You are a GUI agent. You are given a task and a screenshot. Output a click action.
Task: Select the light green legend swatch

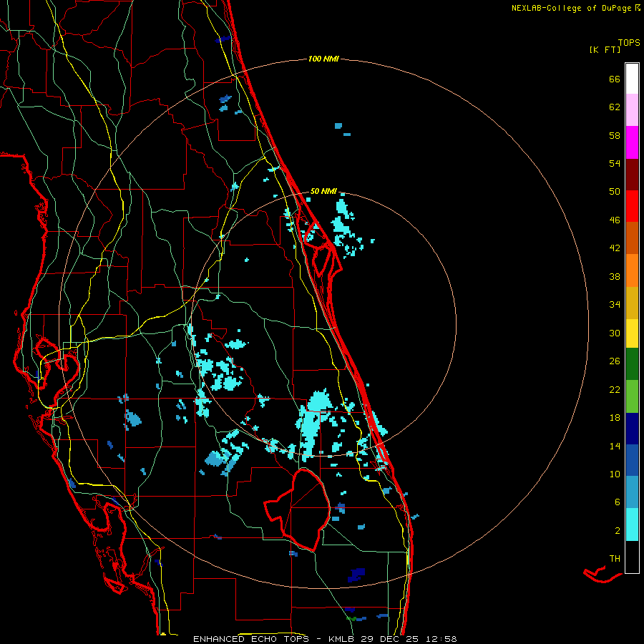pos(632,396)
